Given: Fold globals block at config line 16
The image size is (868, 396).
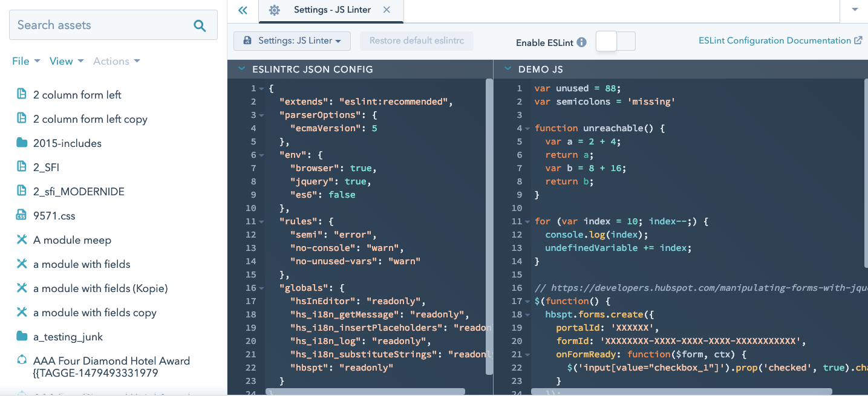Looking at the screenshot, I should pyautogui.click(x=261, y=288).
